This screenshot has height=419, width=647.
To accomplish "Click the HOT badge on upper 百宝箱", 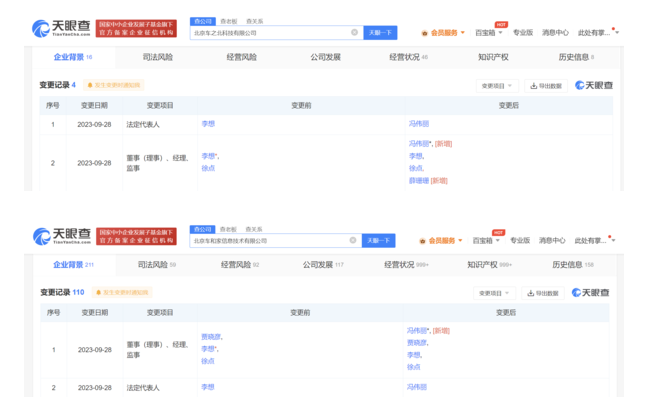I will click(x=501, y=25).
